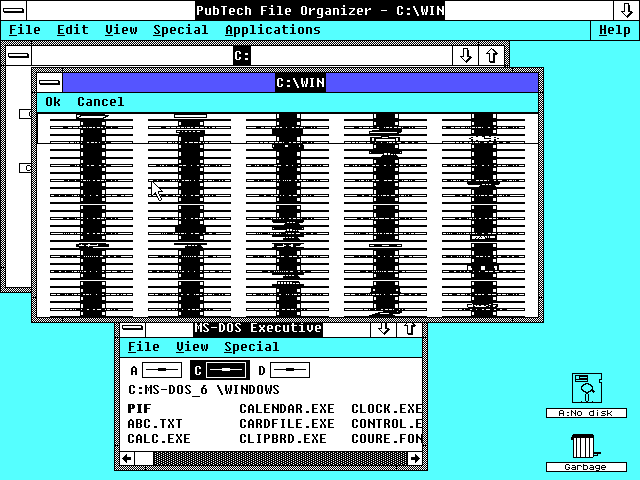Click the C:\WIN window title bar
The image size is (640, 480).
point(300,82)
